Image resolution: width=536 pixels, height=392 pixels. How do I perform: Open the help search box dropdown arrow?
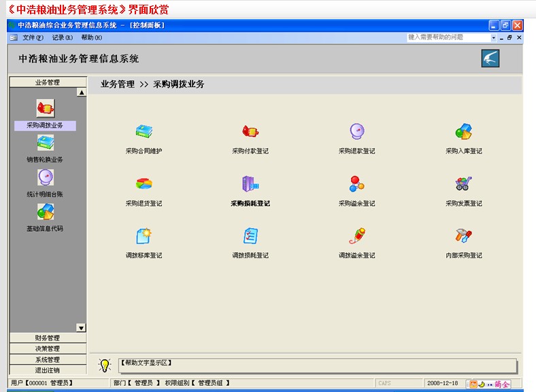(494, 37)
